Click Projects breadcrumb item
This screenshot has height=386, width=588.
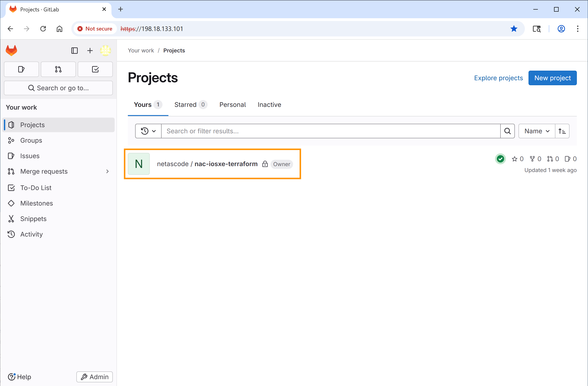click(x=174, y=50)
